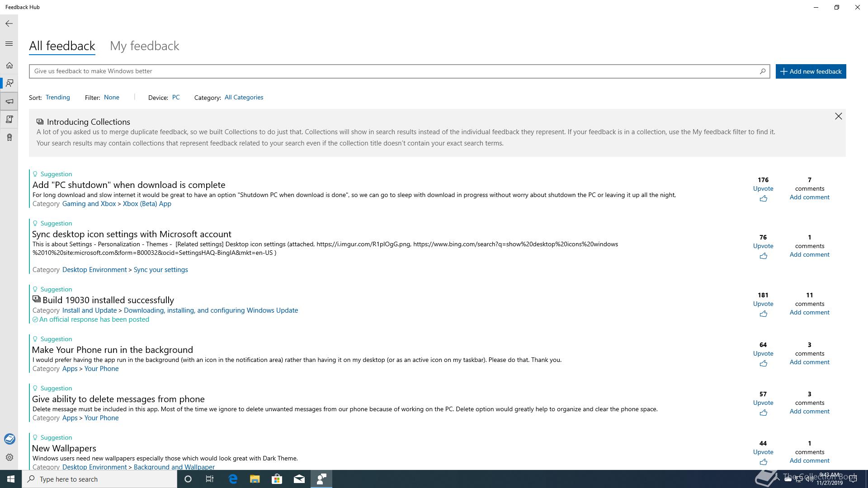868x488 pixels.
Task: Open the New Wallpapers suggestion
Action: tap(64, 448)
